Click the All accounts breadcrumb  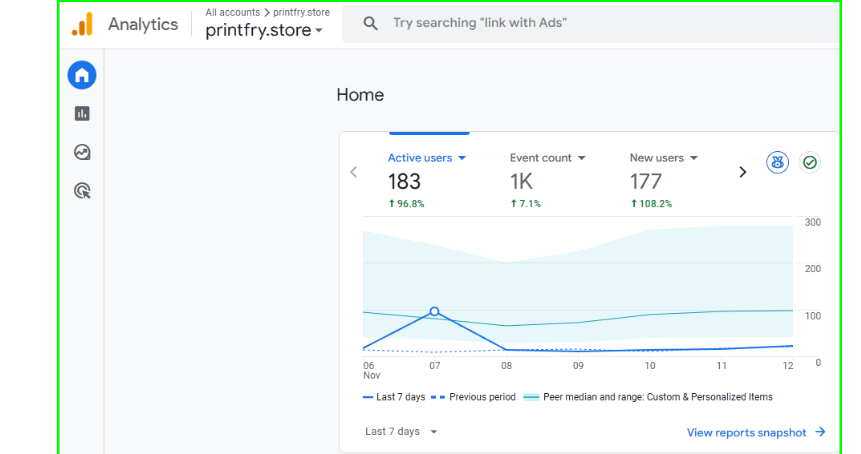[233, 12]
